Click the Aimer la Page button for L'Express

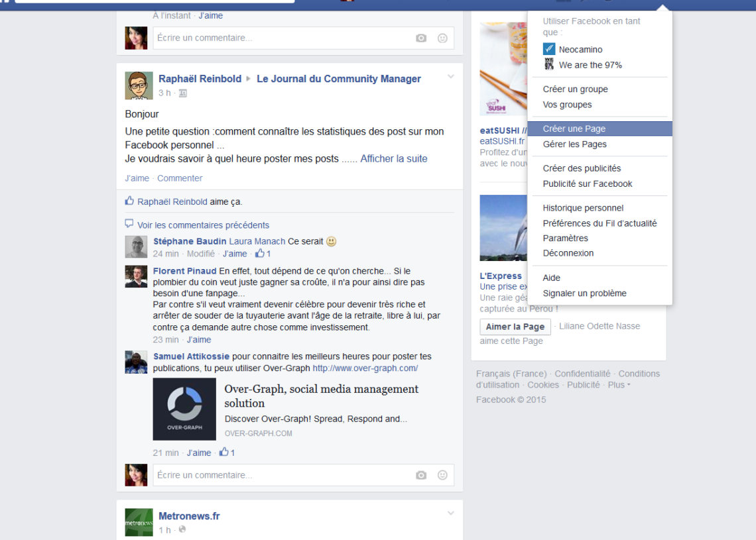[515, 326]
